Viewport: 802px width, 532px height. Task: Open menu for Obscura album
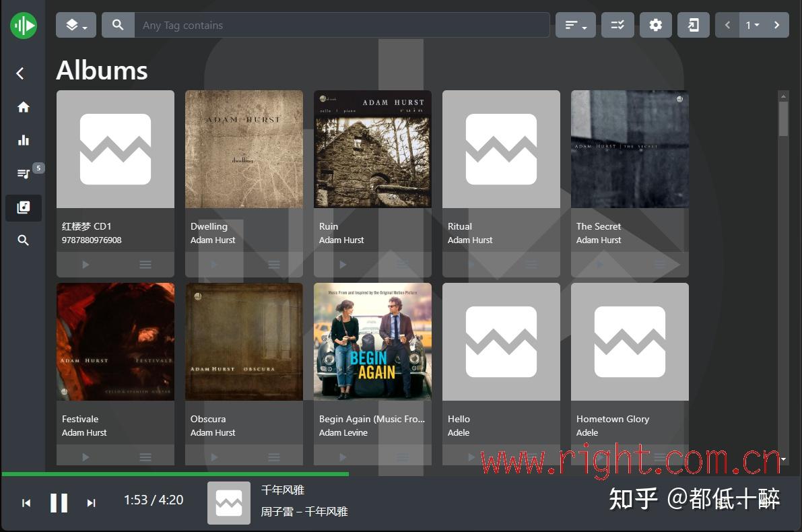pos(273,457)
